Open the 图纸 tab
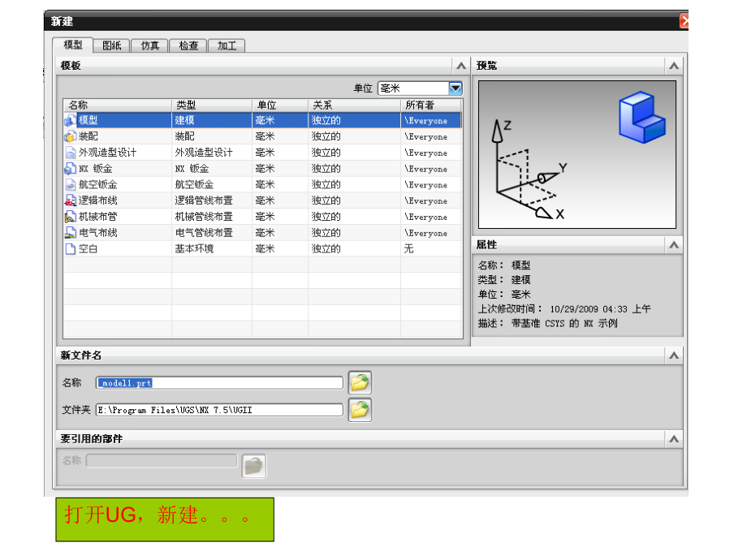This screenshot has height=560, width=747. coord(112,45)
